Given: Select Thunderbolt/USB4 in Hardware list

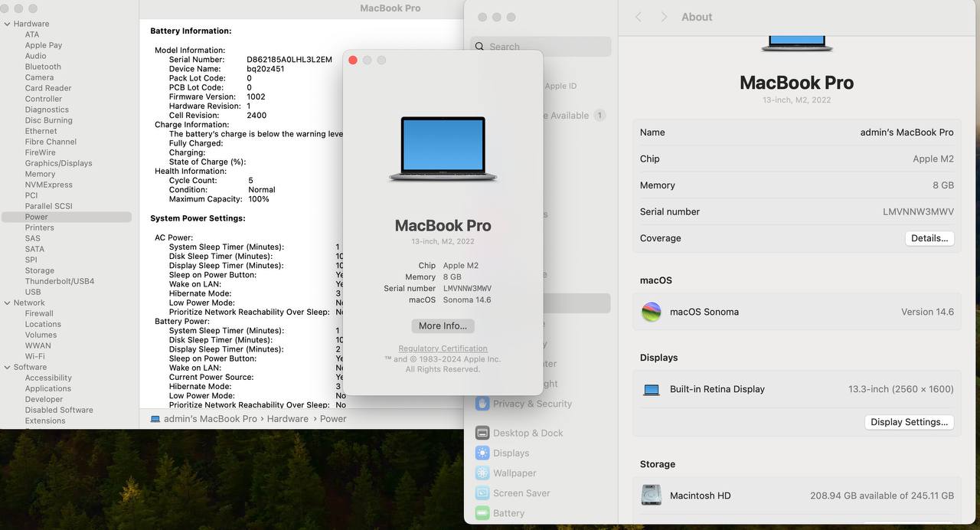Looking at the screenshot, I should click(x=60, y=281).
